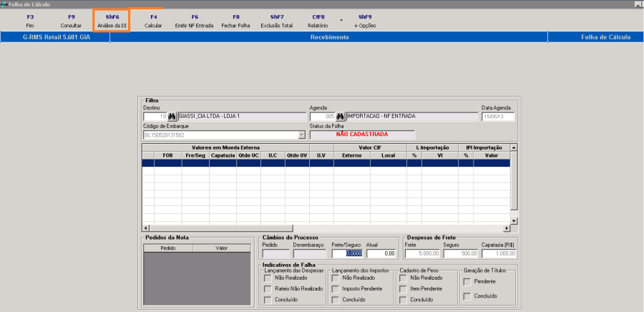Screen dimensions: 644x312
Task: Tick the Pendente checkbox in Geração de Títulos
Action: coord(467,282)
